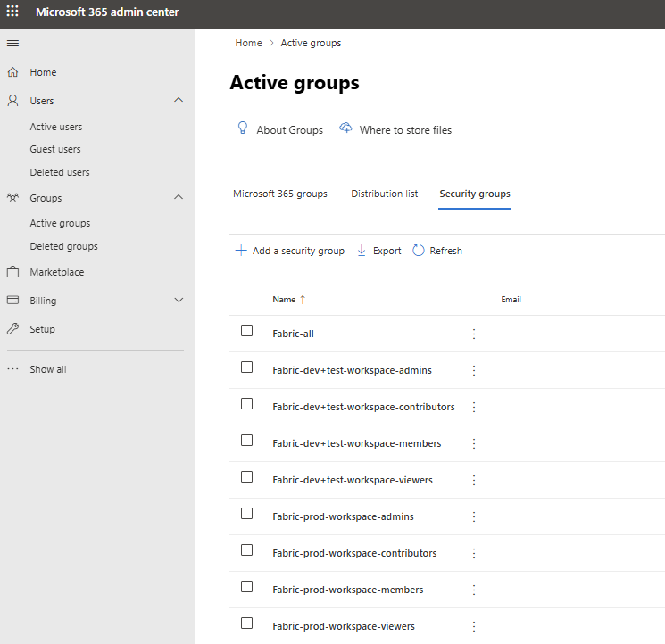Open more actions for Fabric-dev+test-workspace-admins

474,370
